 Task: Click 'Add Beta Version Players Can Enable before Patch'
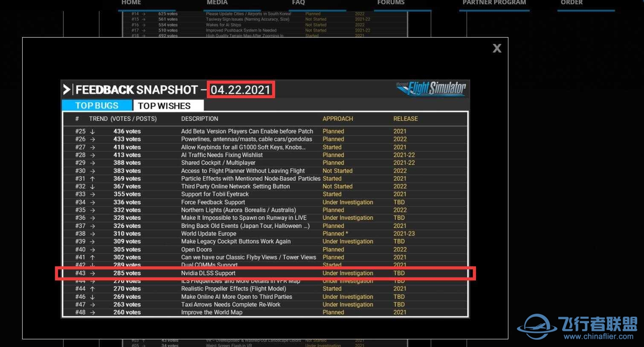[x=247, y=131]
